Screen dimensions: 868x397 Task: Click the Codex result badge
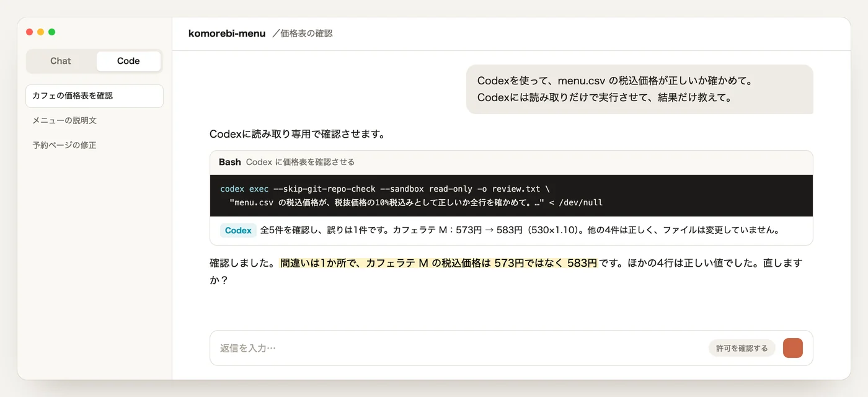click(238, 230)
